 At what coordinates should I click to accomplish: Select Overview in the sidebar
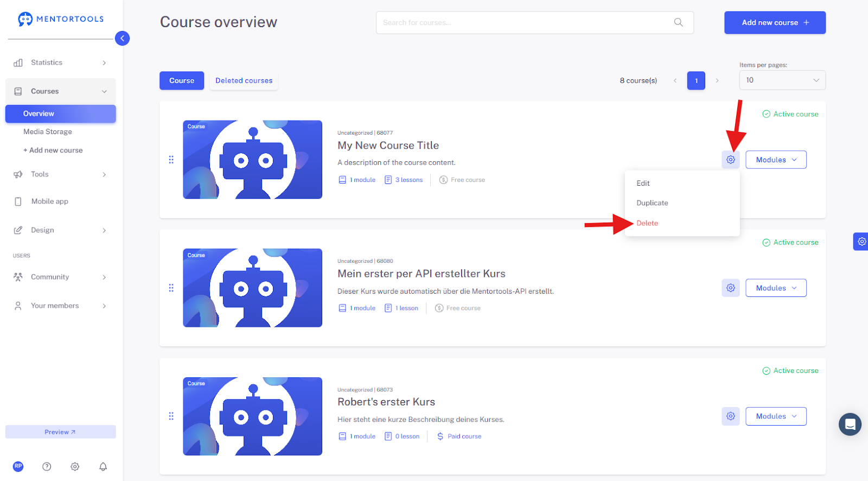coord(61,113)
